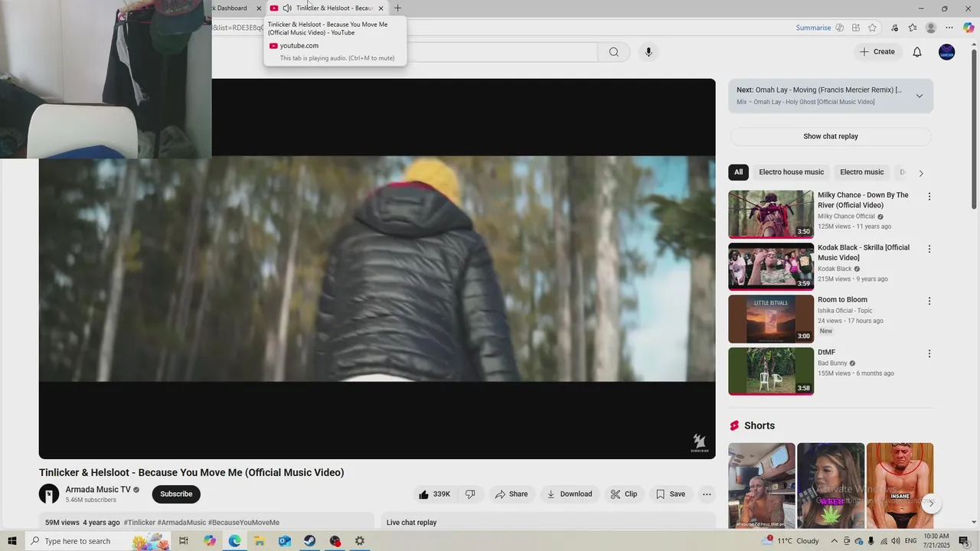
Task: Open Task View on taskbar
Action: (x=184, y=541)
